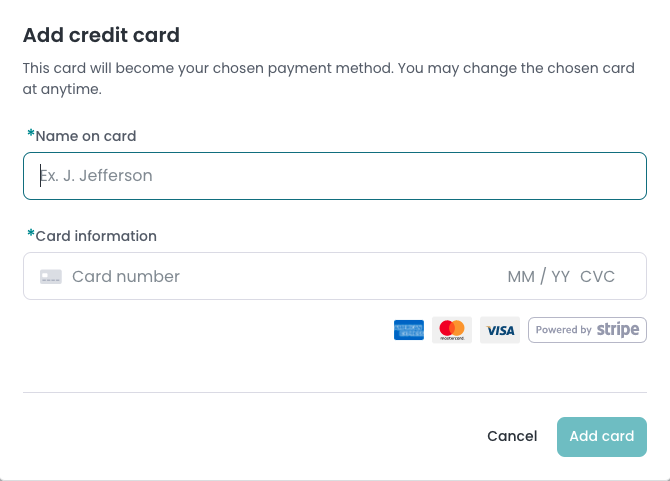Click the divider line above Cancel
Viewport: 670px width, 481px height.
pos(335,392)
